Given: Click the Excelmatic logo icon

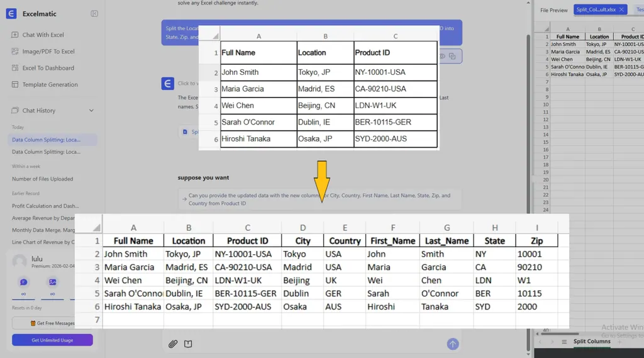Looking at the screenshot, I should 11,13.
